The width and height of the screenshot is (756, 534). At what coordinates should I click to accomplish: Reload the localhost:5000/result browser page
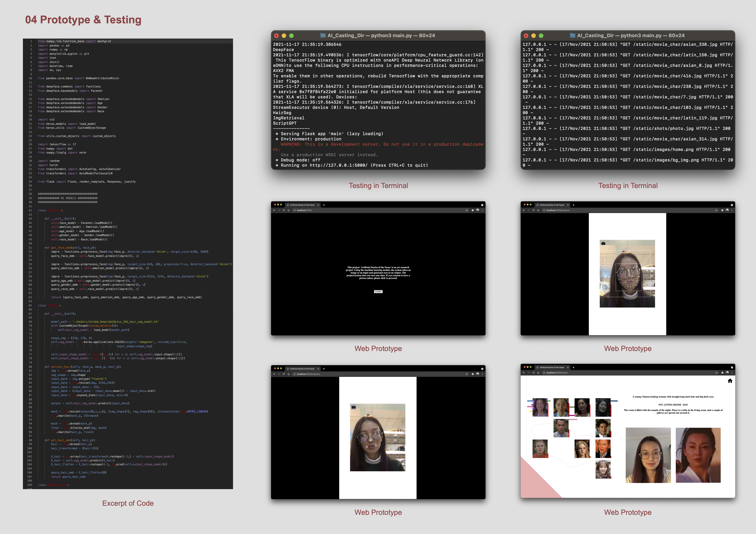click(x=533, y=373)
